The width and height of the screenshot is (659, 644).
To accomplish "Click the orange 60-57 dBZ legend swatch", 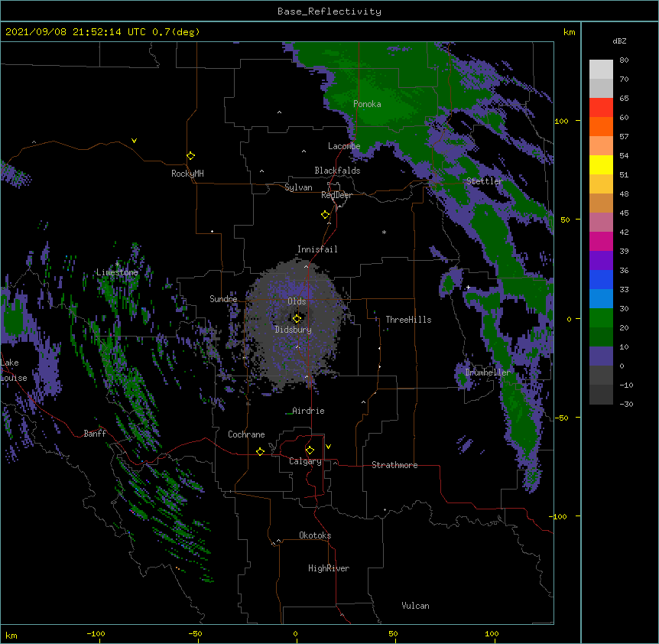I will [x=601, y=126].
